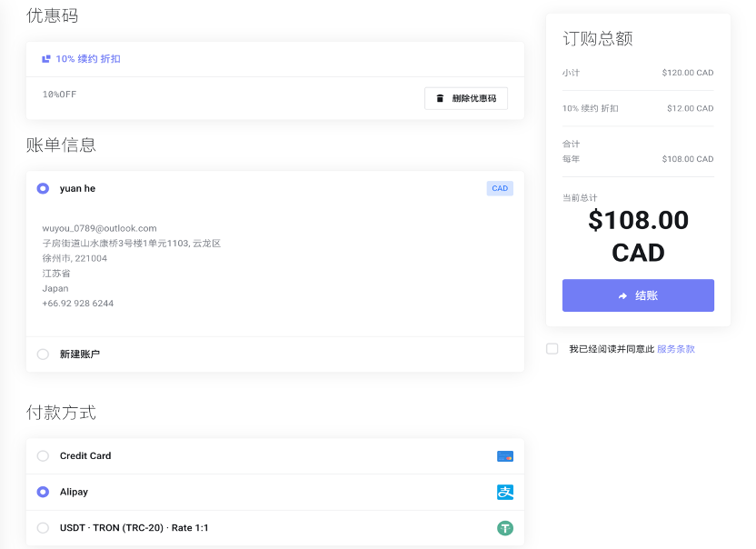756x549 pixels.
Task: Click the 10% 续约 折扣 coupon title
Action: click(88, 59)
